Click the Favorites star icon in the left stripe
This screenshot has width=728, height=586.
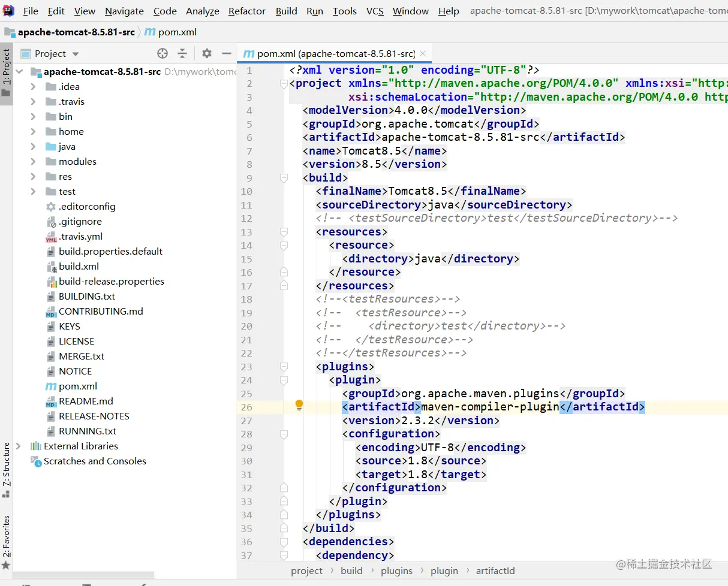tap(6, 564)
